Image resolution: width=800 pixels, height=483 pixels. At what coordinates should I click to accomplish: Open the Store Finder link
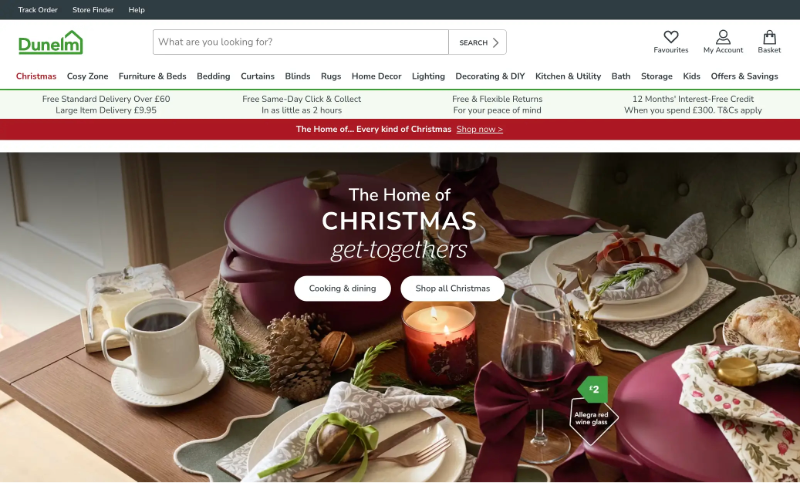[93, 10]
